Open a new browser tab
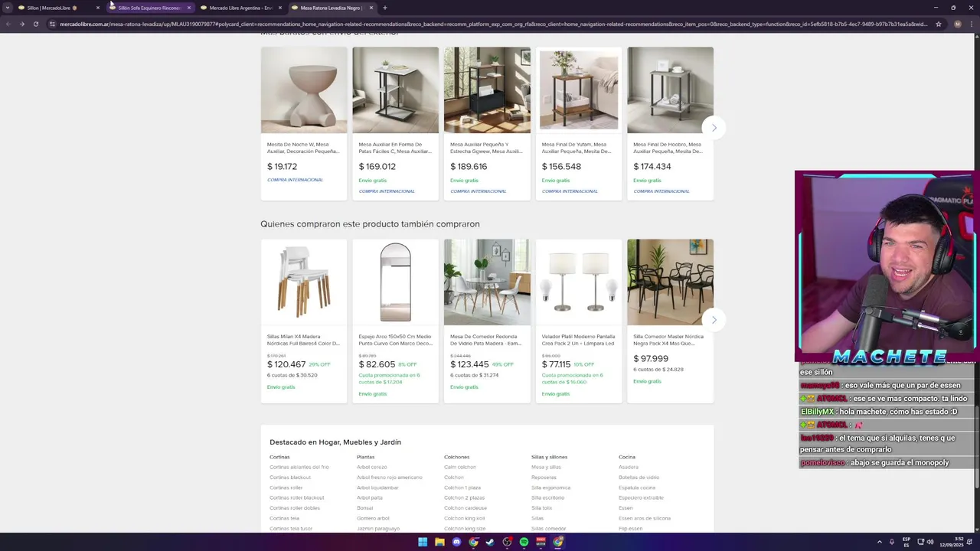Viewport: 980px width, 551px height. [384, 8]
